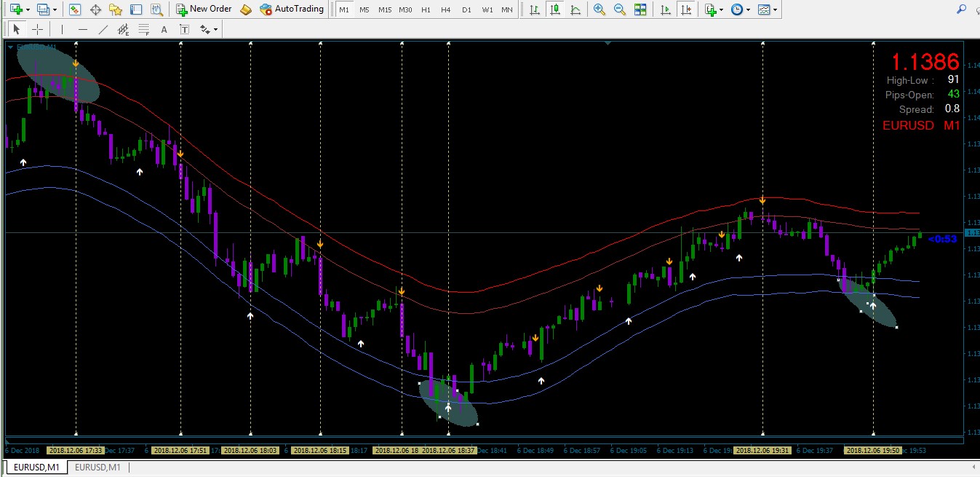Draw a horizontal line tool
980x477 pixels.
click(x=82, y=30)
